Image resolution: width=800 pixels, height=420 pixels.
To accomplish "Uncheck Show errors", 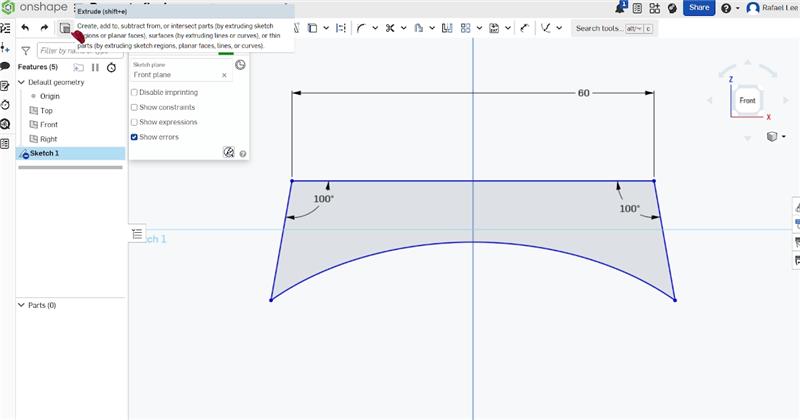I will pos(134,137).
